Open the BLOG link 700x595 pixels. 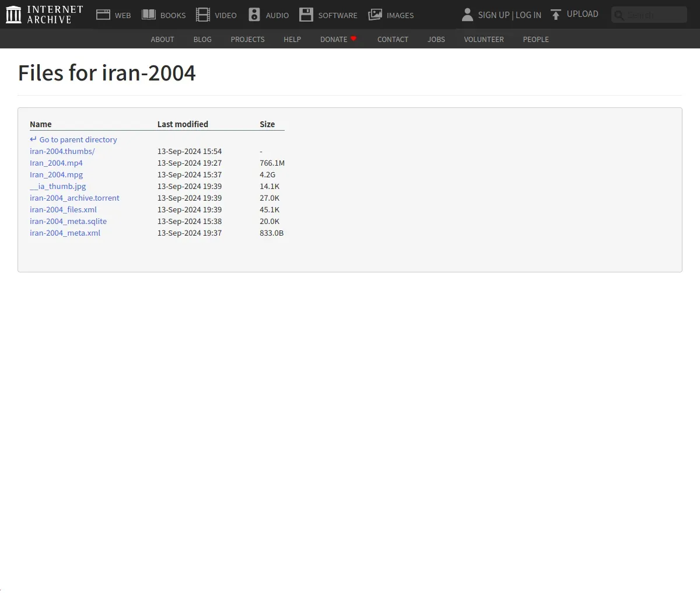coord(202,39)
